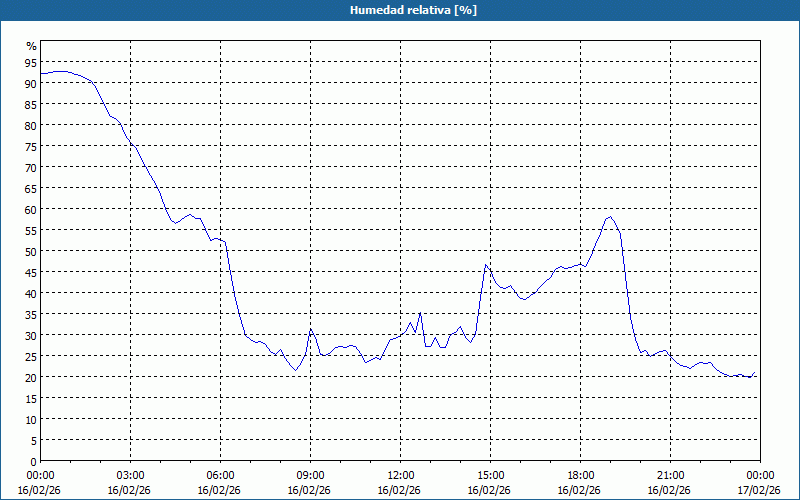Click the 17/02/26 date label
This screenshot has width=800, height=500.
[760, 489]
